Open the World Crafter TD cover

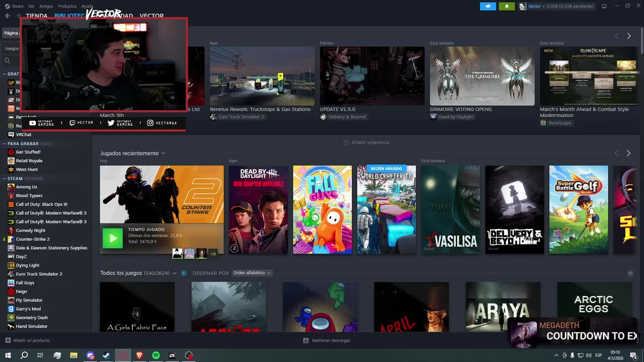[x=386, y=210]
